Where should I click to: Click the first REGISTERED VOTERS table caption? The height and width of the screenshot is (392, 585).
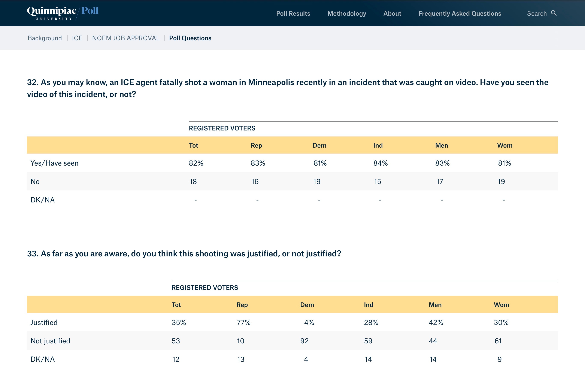tap(222, 128)
